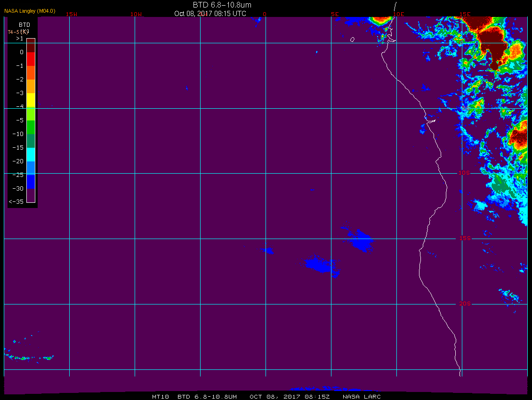The height and width of the screenshot is (400, 532).
Task: Click the '>1' legend value
Action: (20, 39)
